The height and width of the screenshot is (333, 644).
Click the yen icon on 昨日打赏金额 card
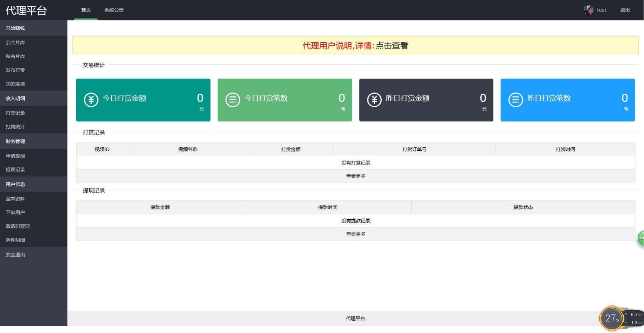374,100
